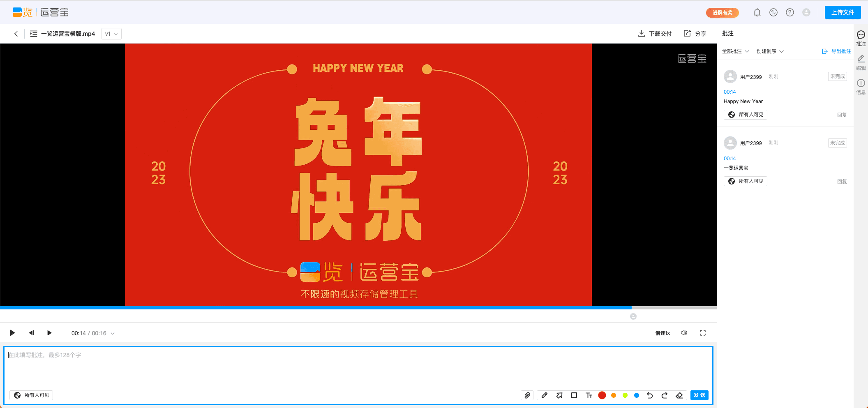
Task: Enter fullscreen video mode
Action: [x=703, y=333]
